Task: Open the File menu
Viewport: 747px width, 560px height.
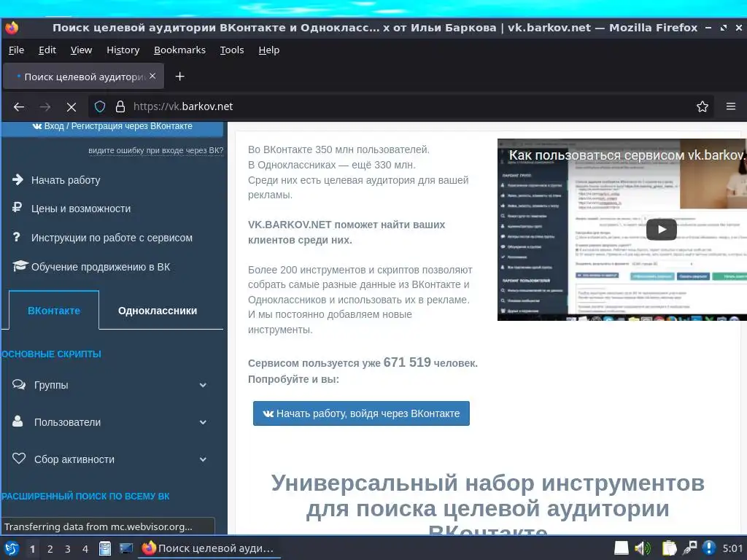Action: click(x=16, y=50)
